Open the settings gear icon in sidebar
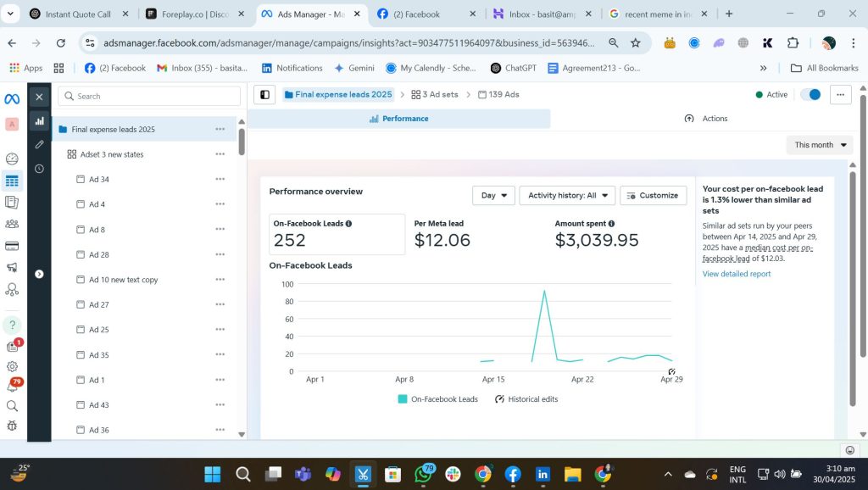 click(12, 366)
